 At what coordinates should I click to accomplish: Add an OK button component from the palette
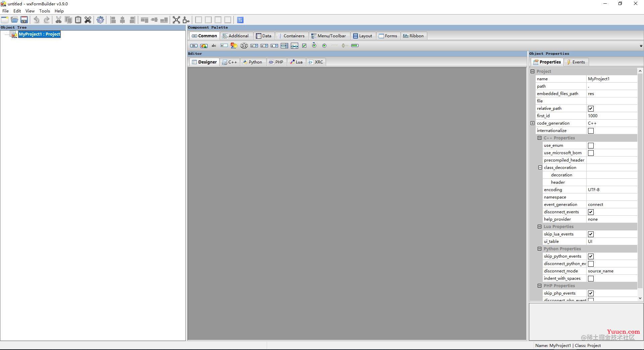(x=194, y=46)
